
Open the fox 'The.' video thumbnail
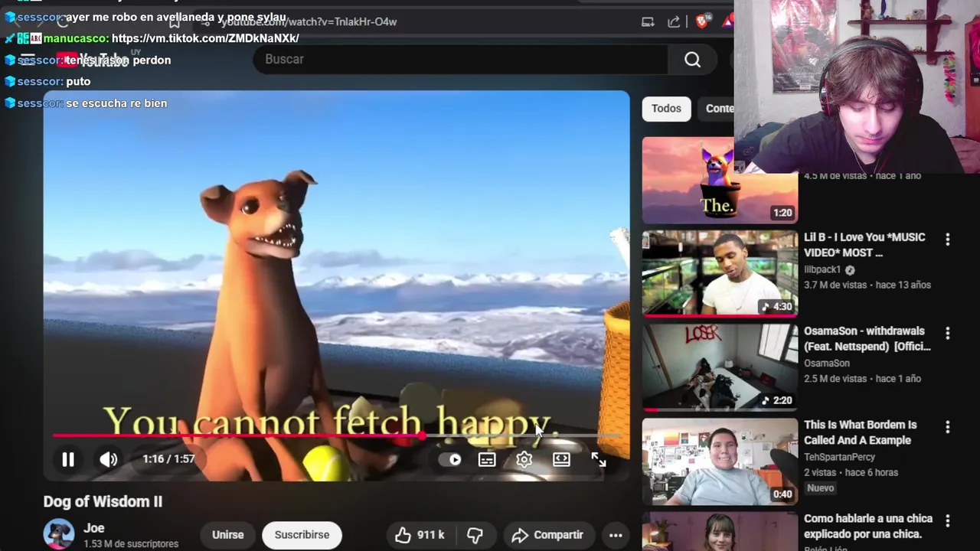click(720, 181)
